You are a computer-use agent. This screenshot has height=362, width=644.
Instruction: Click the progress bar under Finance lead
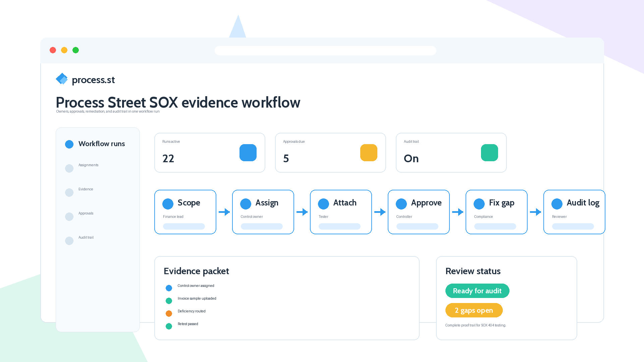[x=184, y=226]
